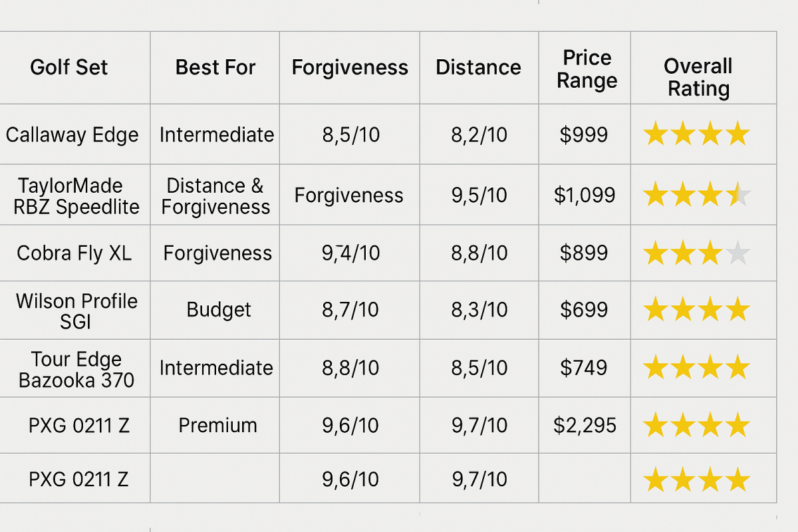Click the Budget cell in Best For column
Screen dimensions: 798x532
click(219, 310)
